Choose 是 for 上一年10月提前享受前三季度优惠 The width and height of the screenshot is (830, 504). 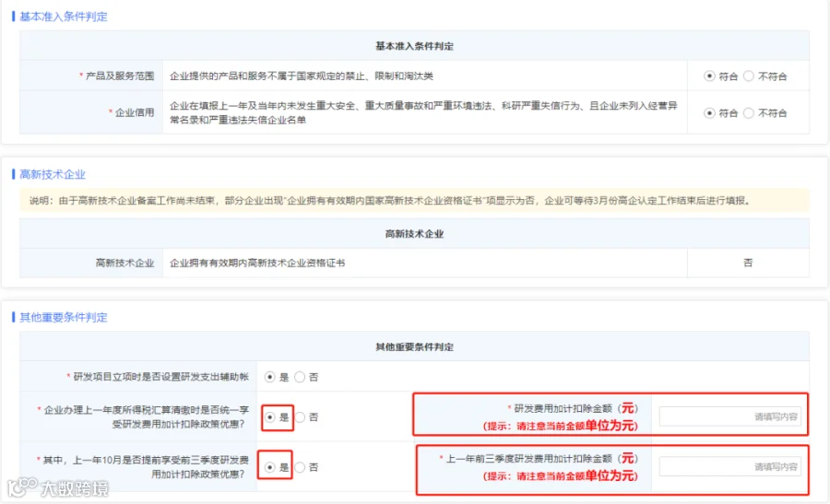270,467
